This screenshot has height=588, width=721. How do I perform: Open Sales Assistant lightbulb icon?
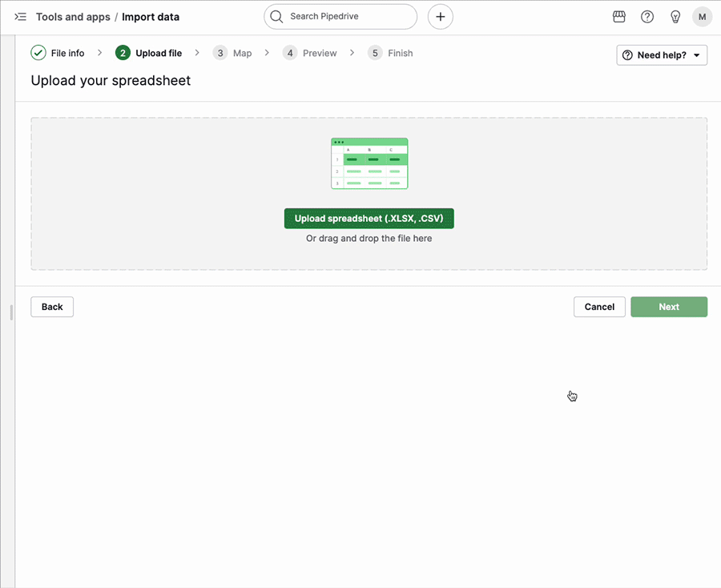675,17
